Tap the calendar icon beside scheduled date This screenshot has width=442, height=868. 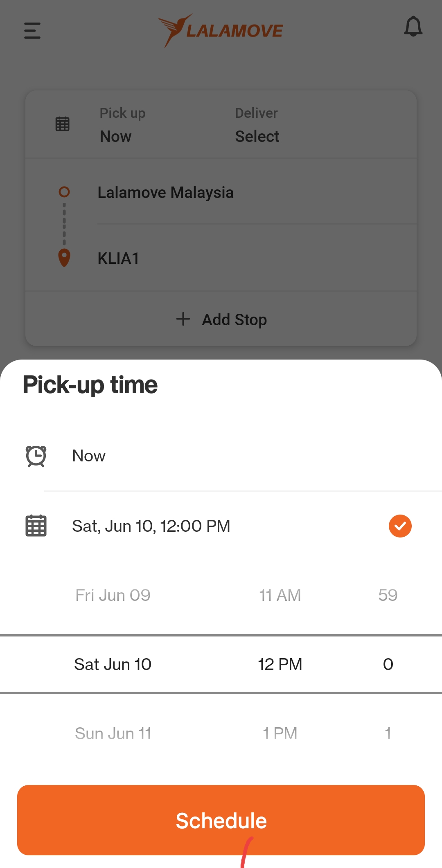[36, 526]
